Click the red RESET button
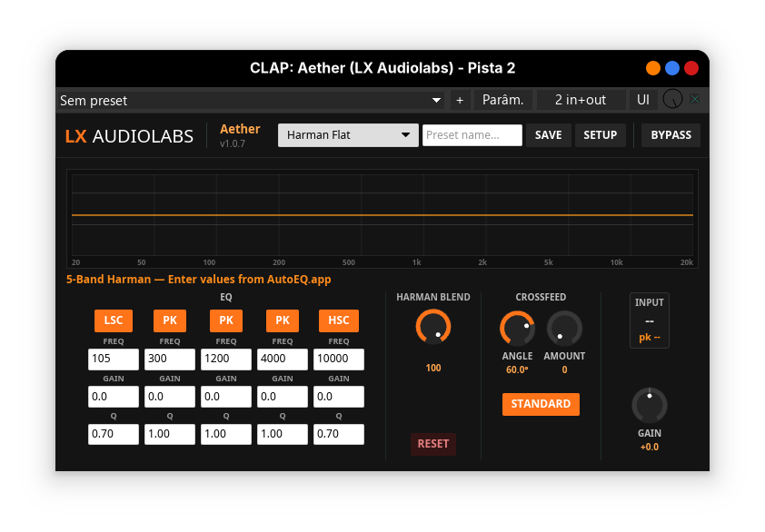Viewport: 765px width, 532px height. [x=433, y=444]
